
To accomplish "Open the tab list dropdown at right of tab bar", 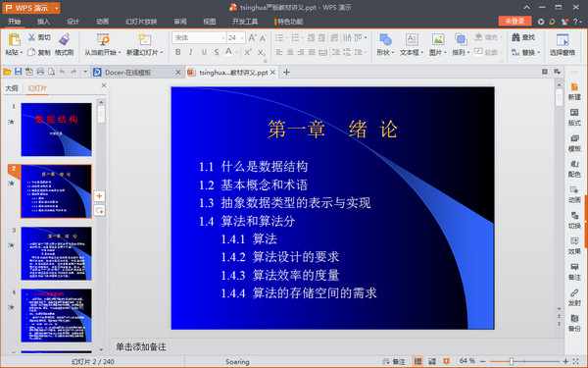I will [x=558, y=72].
